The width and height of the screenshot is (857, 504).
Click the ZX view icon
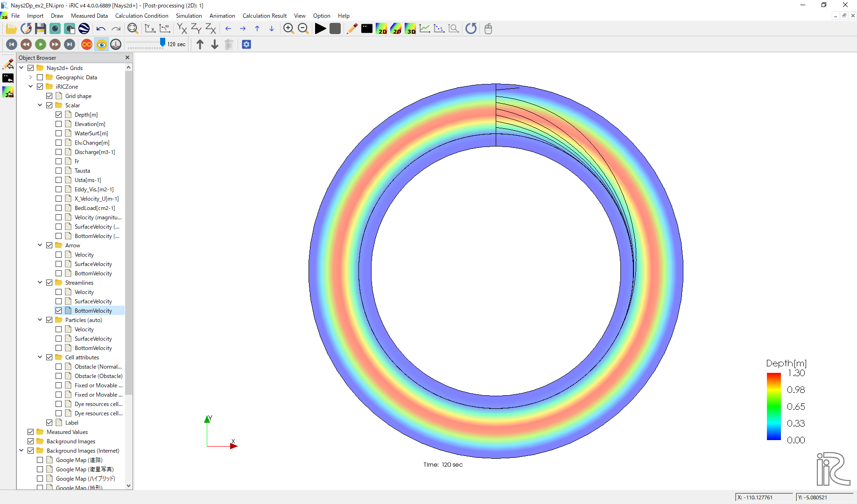tap(211, 29)
